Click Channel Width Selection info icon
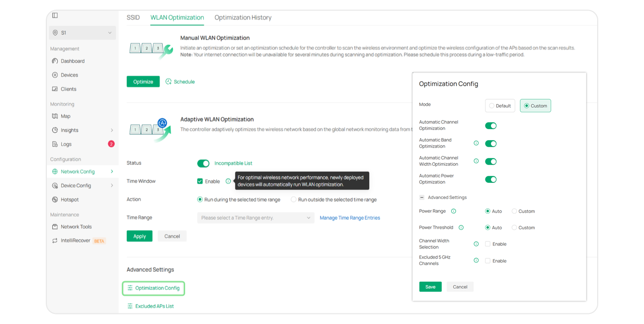Image resolution: width=644 pixels, height=324 pixels. 476,244
